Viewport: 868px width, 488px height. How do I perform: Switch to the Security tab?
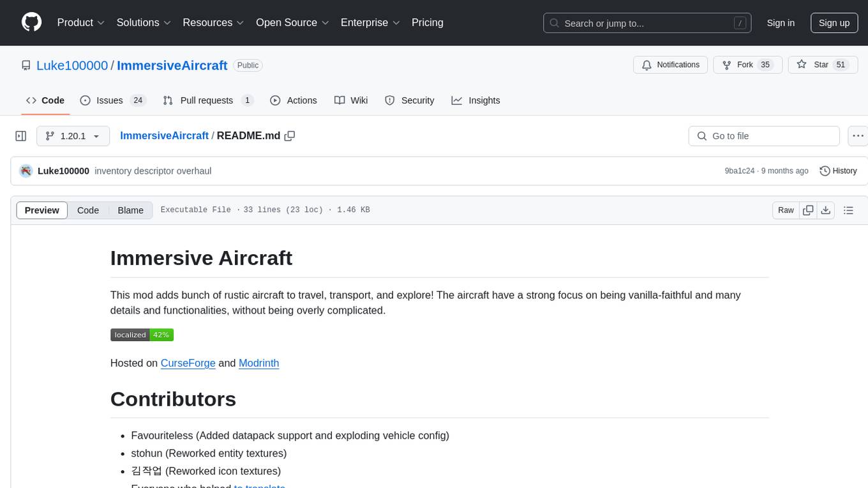(410, 100)
